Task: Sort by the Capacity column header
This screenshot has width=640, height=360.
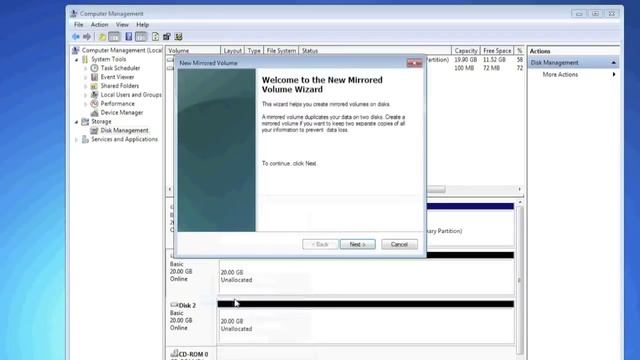Action: pyautogui.click(x=466, y=51)
